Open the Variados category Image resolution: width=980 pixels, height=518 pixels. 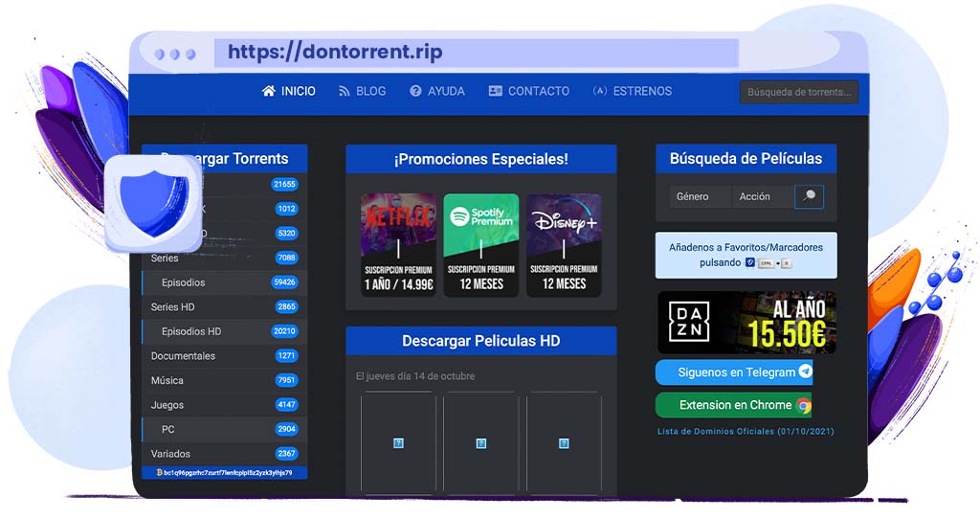click(x=224, y=454)
